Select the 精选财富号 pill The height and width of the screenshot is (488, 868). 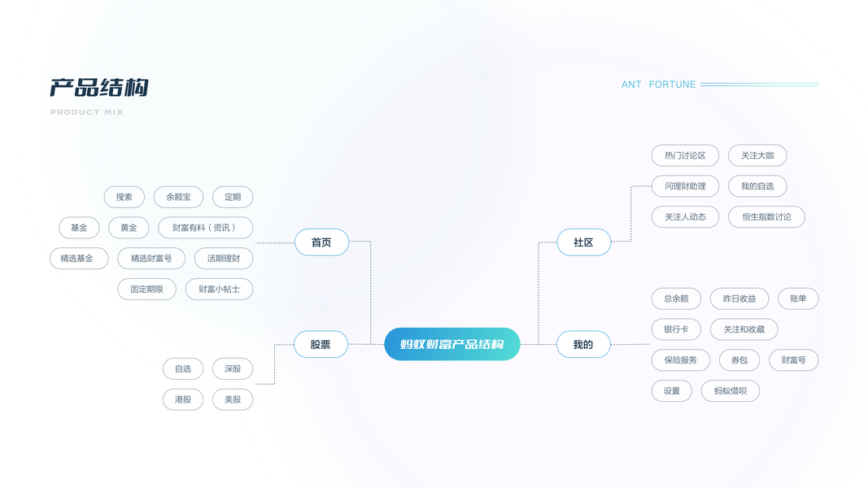pos(151,259)
